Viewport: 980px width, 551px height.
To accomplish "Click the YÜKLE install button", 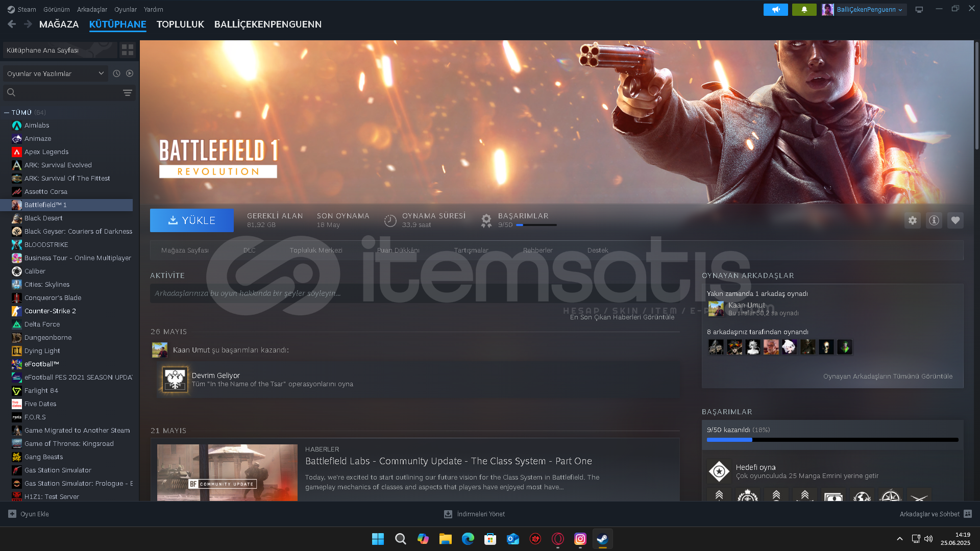I will click(192, 220).
